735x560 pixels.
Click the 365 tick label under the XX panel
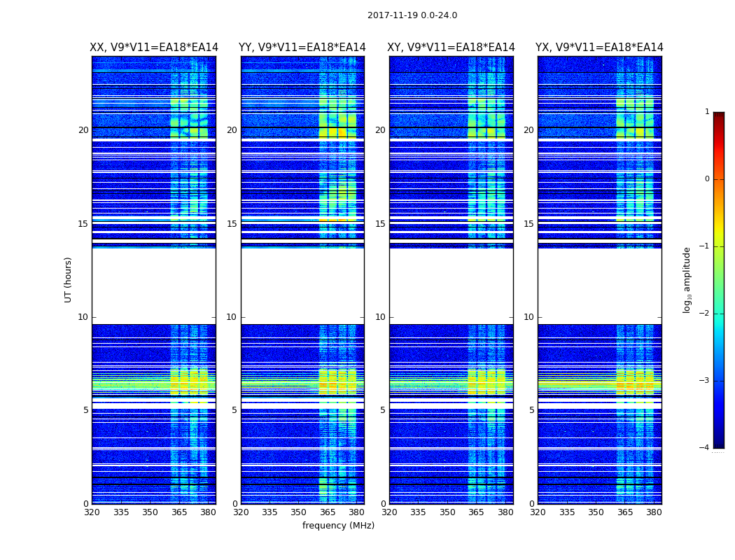179,512
